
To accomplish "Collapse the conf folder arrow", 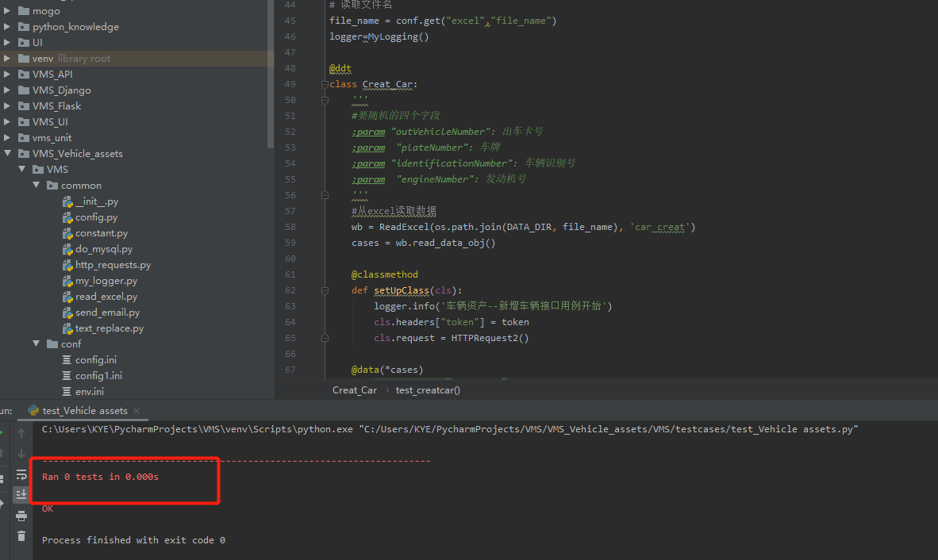I will coord(36,343).
